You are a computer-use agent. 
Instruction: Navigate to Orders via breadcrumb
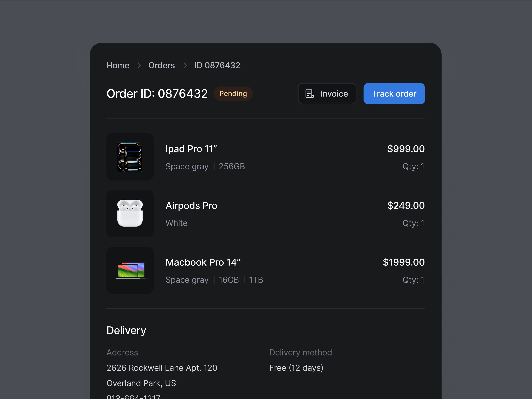click(162, 65)
